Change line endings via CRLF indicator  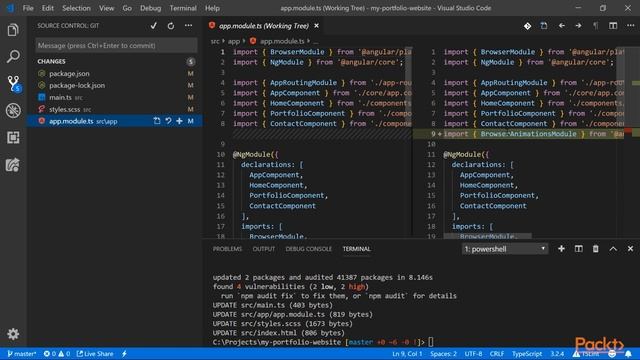click(x=497, y=354)
